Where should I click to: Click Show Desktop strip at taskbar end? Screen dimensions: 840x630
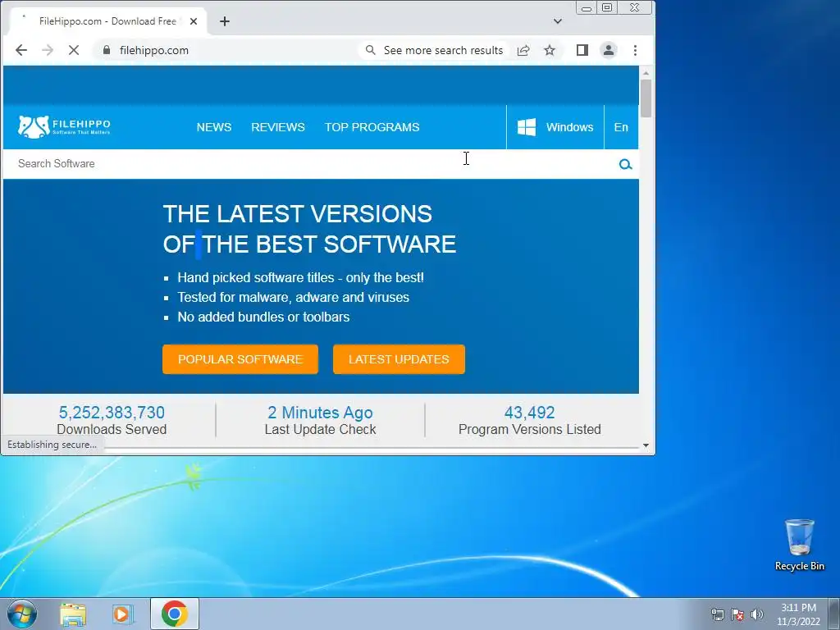pyautogui.click(x=834, y=614)
